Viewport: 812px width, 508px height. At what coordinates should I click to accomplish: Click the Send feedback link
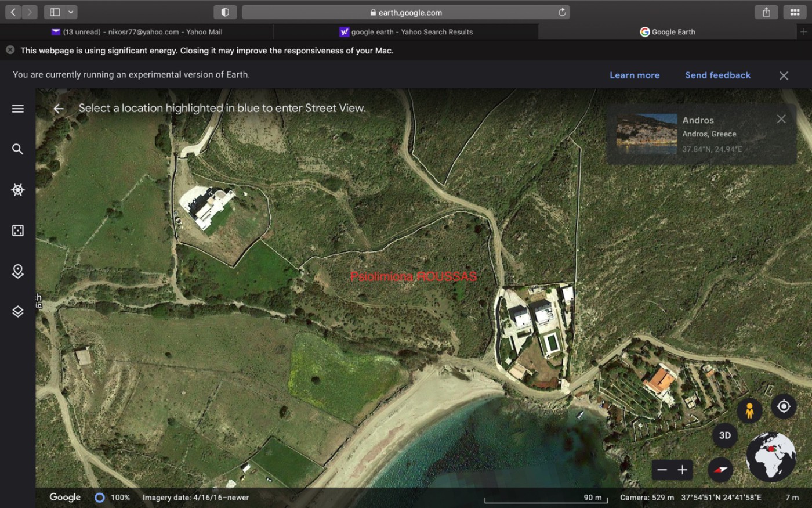717,75
